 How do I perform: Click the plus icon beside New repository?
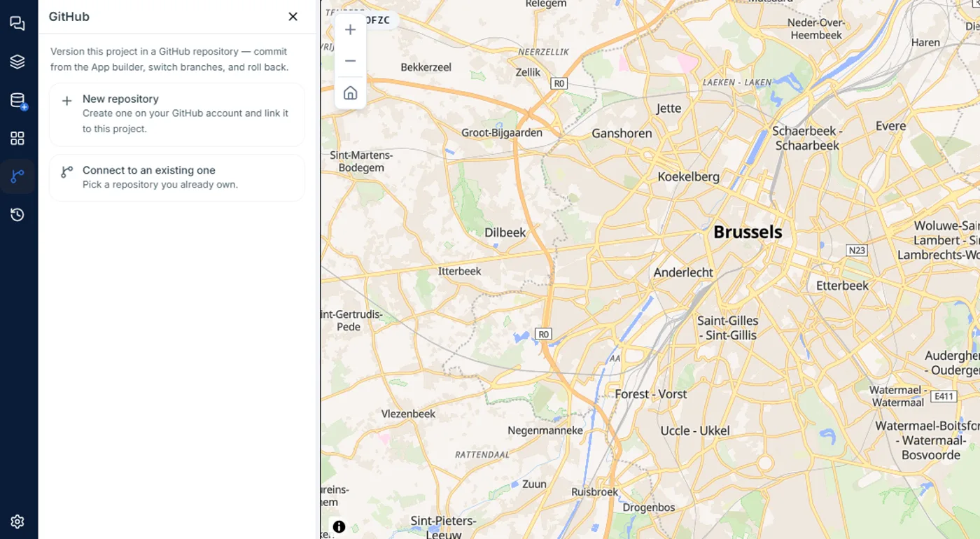67,101
